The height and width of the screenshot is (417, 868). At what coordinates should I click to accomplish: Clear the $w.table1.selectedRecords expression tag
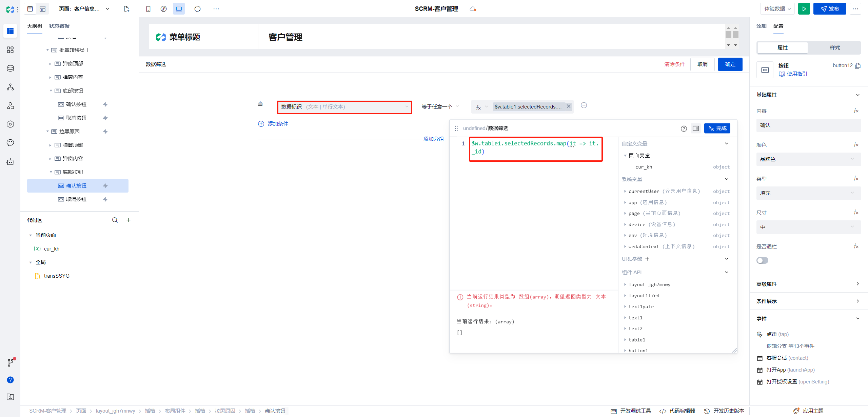pyautogui.click(x=569, y=106)
